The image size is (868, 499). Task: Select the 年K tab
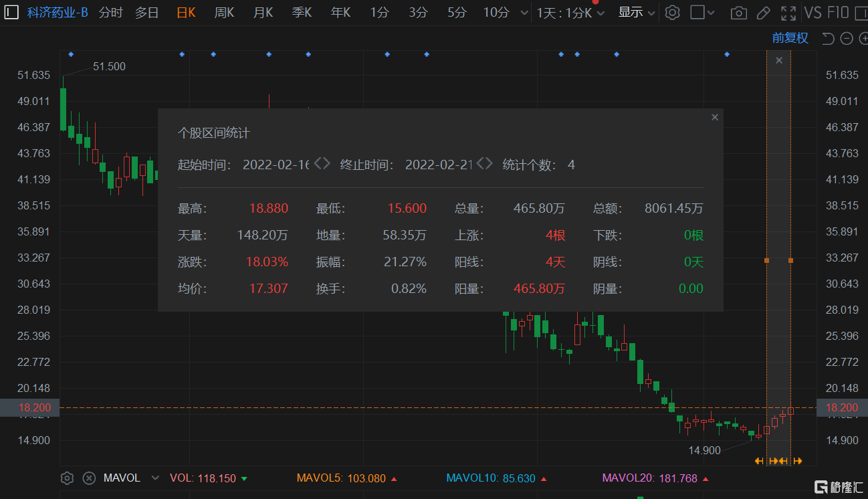pos(340,13)
